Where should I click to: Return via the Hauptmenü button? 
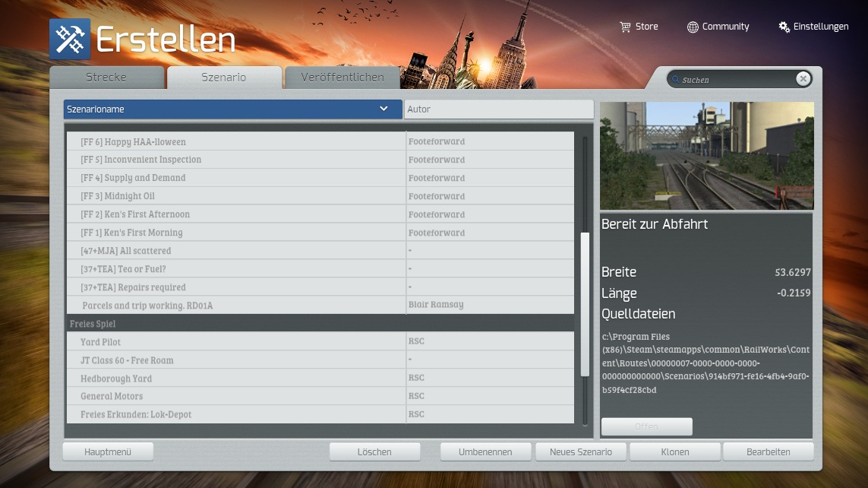(108, 452)
